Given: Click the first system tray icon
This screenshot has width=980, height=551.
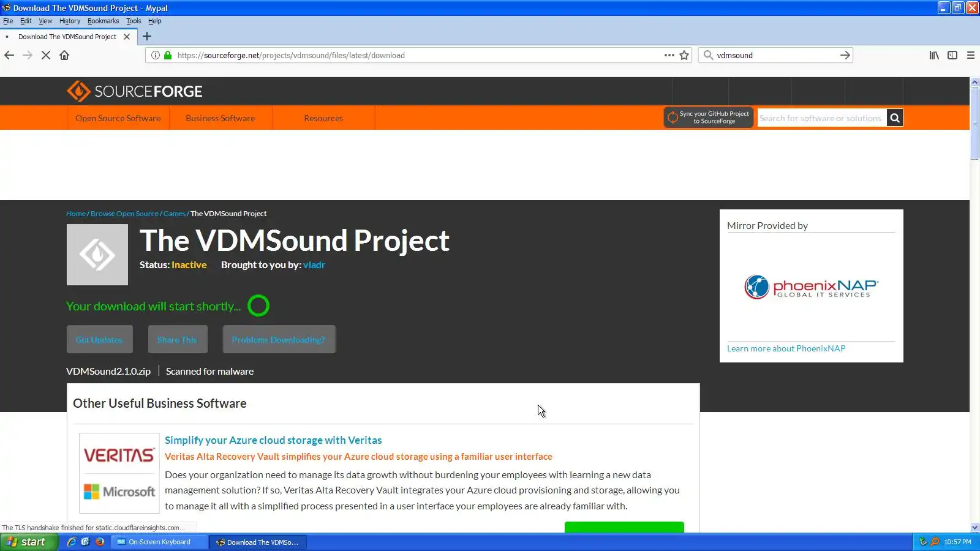Looking at the screenshot, I should pyautogui.click(x=924, y=542).
